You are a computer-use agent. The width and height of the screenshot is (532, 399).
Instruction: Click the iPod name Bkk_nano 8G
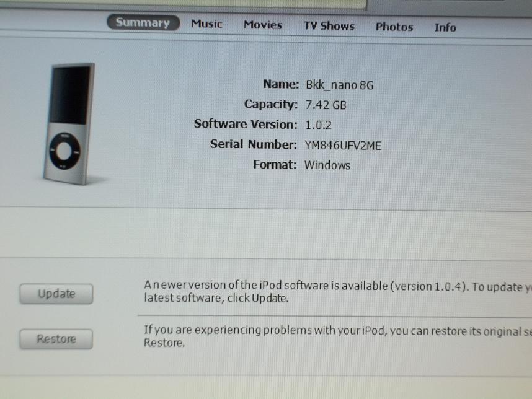(339, 85)
